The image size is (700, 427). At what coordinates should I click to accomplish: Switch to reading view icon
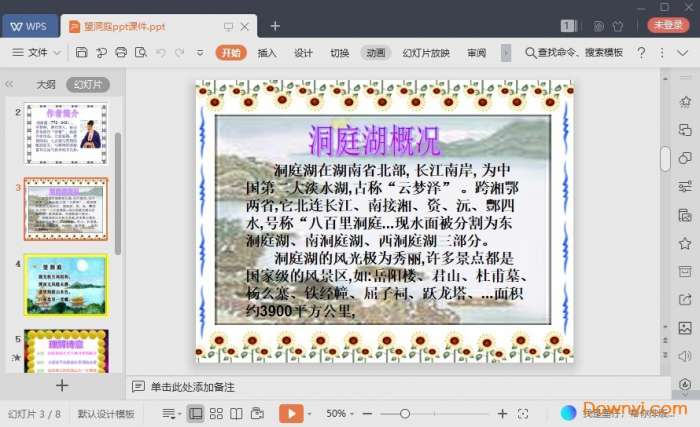coord(236,414)
